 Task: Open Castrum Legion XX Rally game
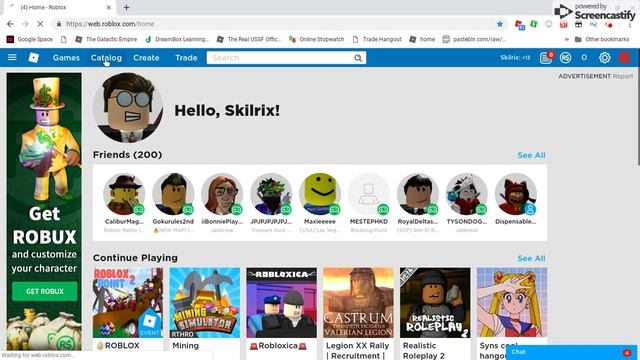pyautogui.click(x=358, y=303)
